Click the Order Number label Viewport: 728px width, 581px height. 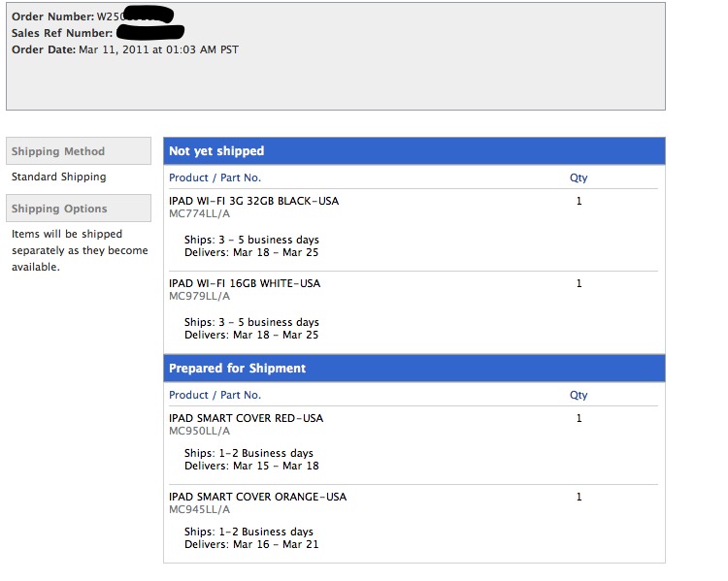pos(52,17)
